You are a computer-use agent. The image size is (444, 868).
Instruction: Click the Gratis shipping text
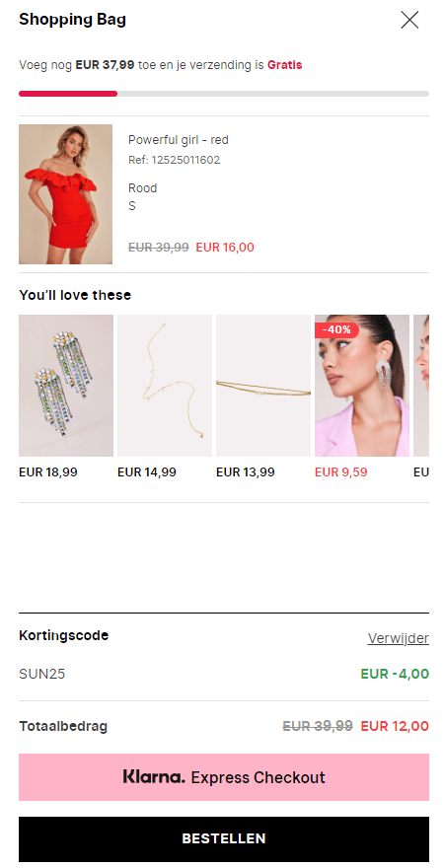pos(284,65)
